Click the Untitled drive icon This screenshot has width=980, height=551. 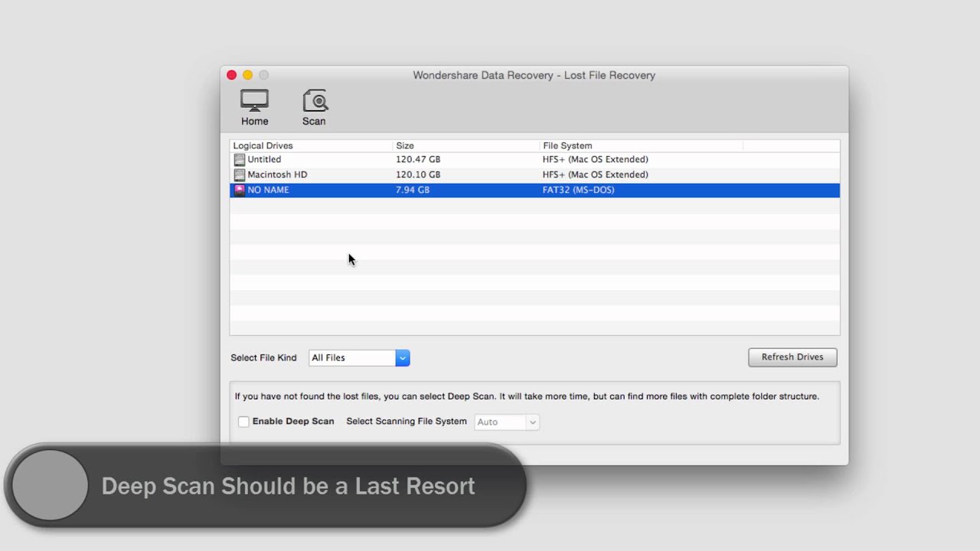click(240, 160)
